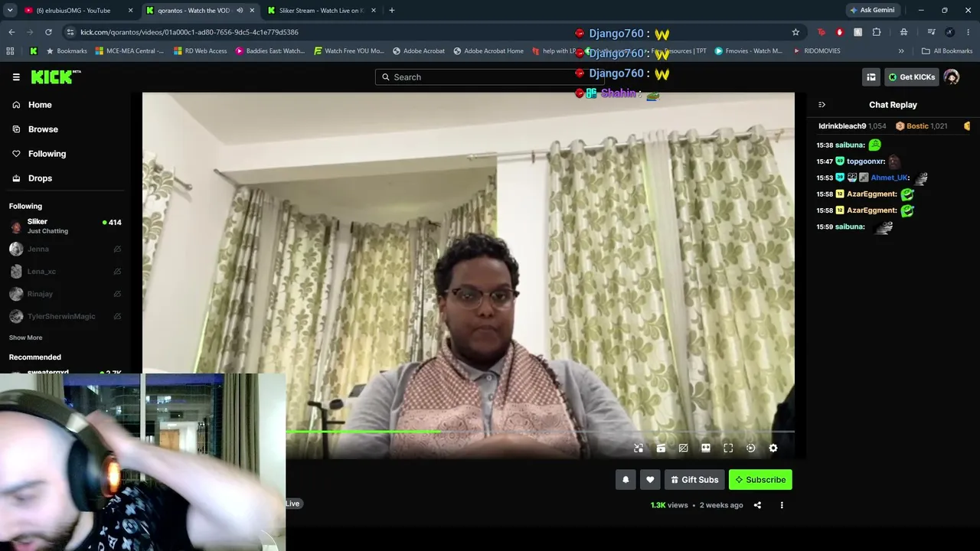The image size is (980, 551).
Task: Toggle the player captions overlay icon
Action: (683, 448)
